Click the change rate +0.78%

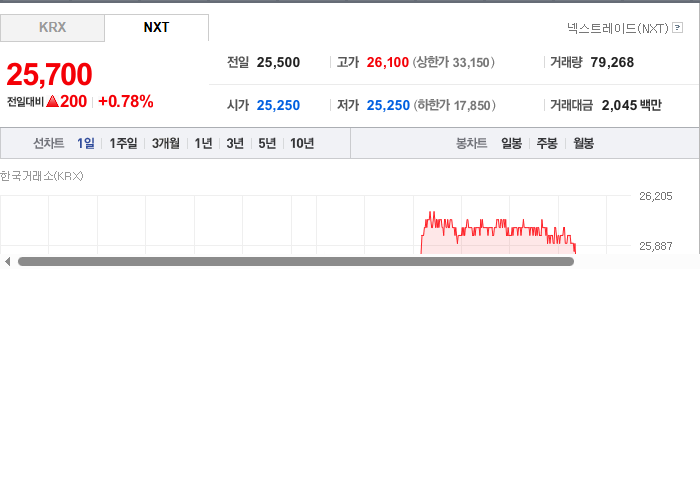click(x=126, y=101)
